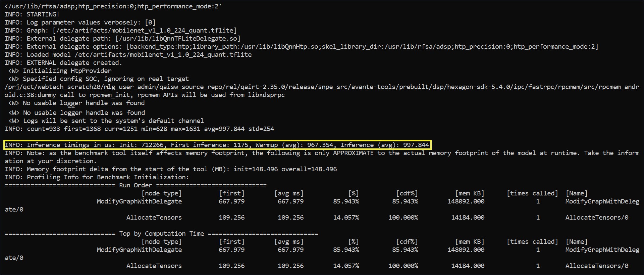Click 14184.000 mem KB in Top by Computation table

click(468, 266)
